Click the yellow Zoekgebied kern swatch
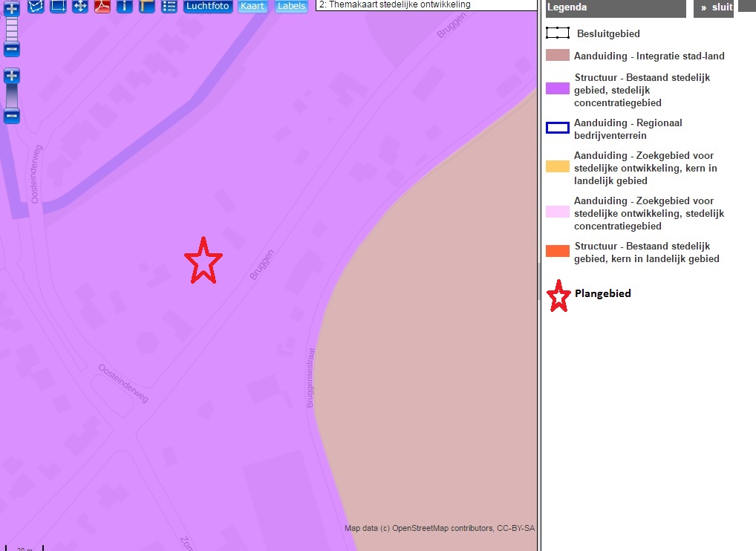 (558, 166)
